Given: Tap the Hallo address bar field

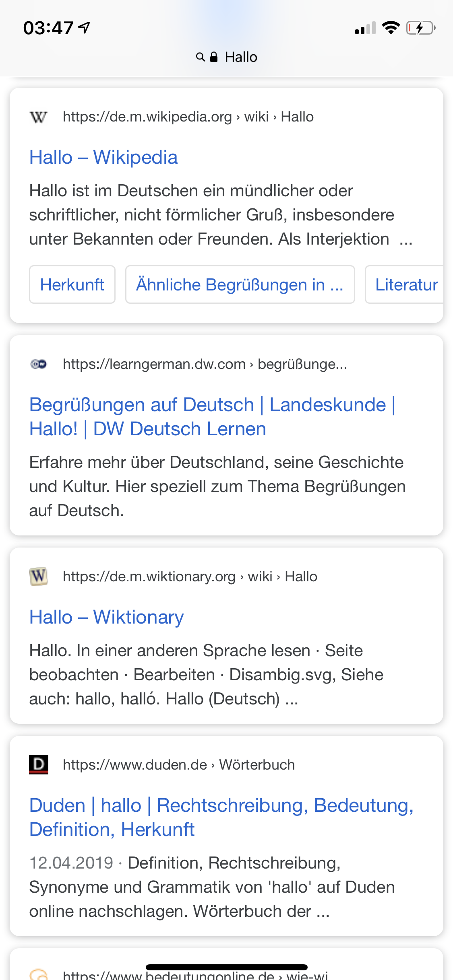Looking at the screenshot, I should [x=241, y=57].
